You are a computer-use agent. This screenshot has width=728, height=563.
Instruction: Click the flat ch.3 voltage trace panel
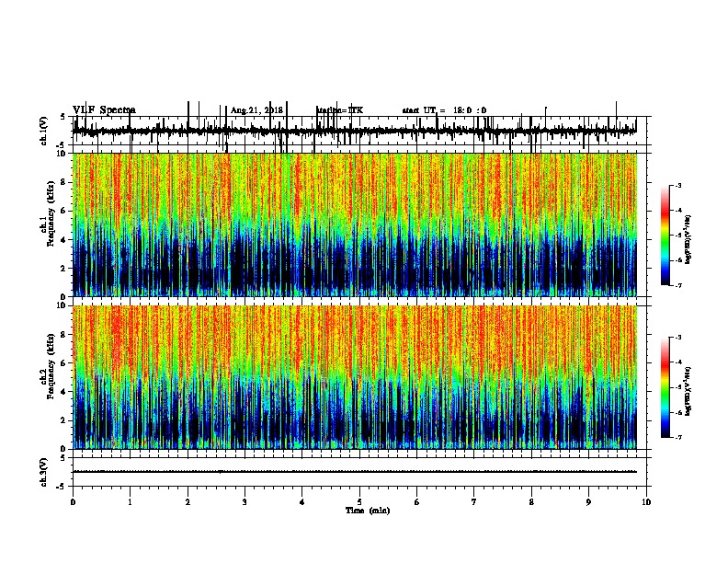point(359,472)
